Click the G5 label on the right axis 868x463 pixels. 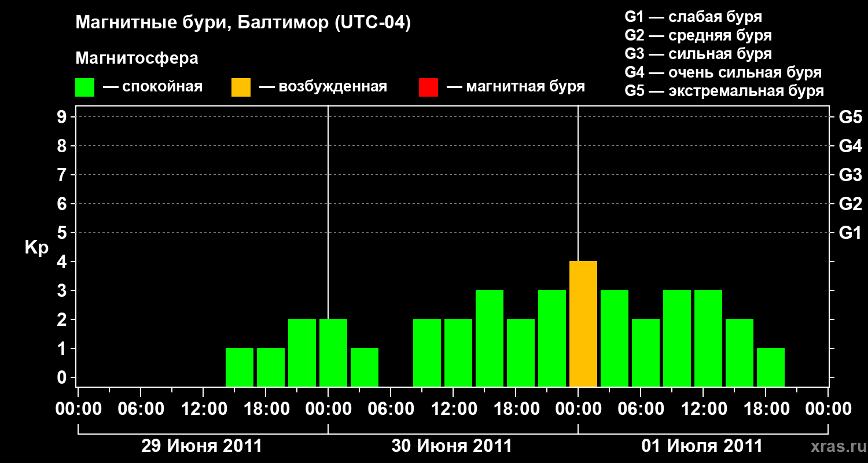851,117
